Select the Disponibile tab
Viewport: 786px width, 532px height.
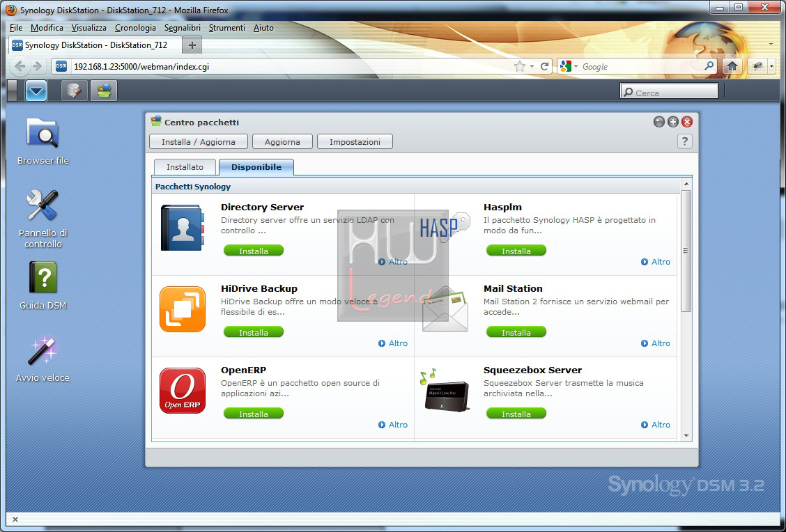[x=256, y=167]
